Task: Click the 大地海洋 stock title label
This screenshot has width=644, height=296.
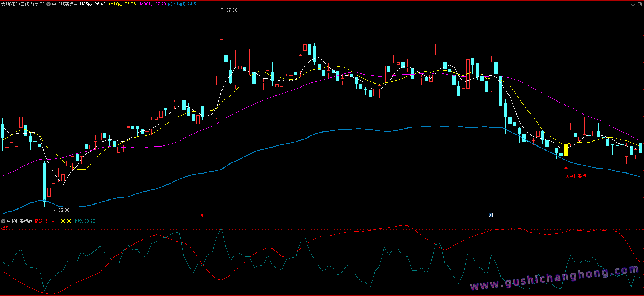Action: 23,4
